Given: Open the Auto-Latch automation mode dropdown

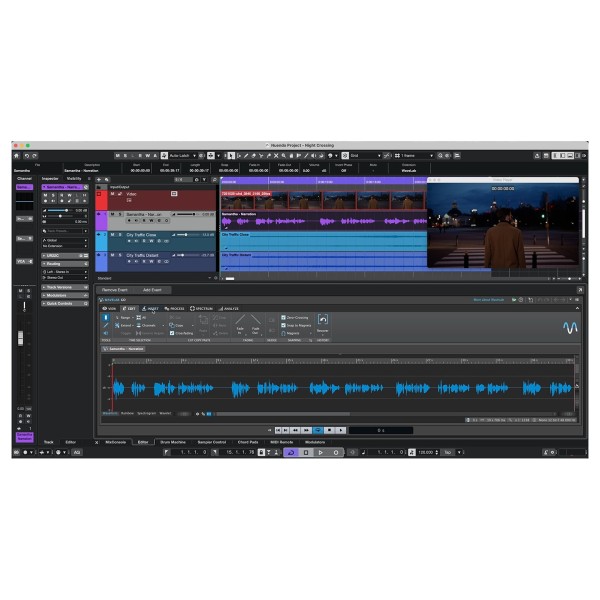Looking at the screenshot, I should pyautogui.click(x=183, y=156).
